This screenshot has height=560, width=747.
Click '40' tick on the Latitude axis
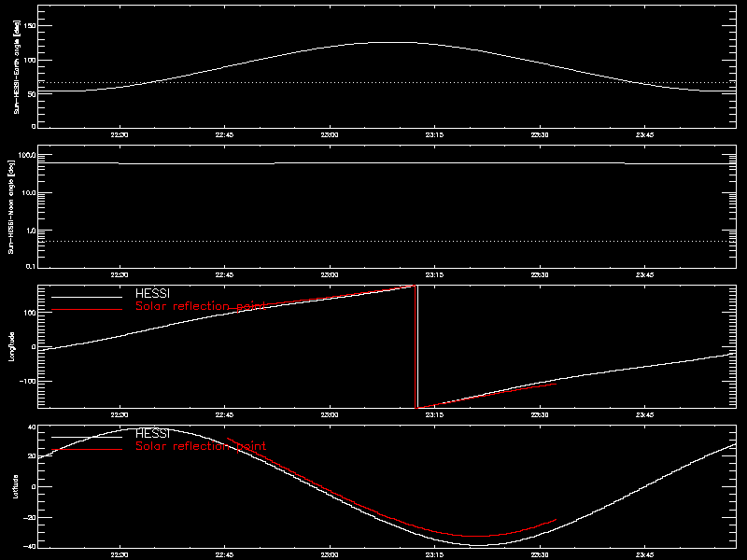click(x=32, y=427)
